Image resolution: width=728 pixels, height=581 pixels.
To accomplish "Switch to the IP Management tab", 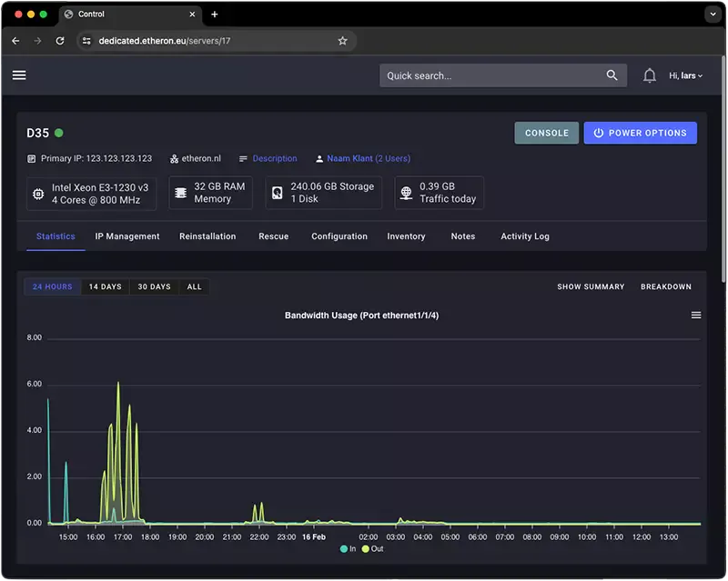I will coord(126,235).
